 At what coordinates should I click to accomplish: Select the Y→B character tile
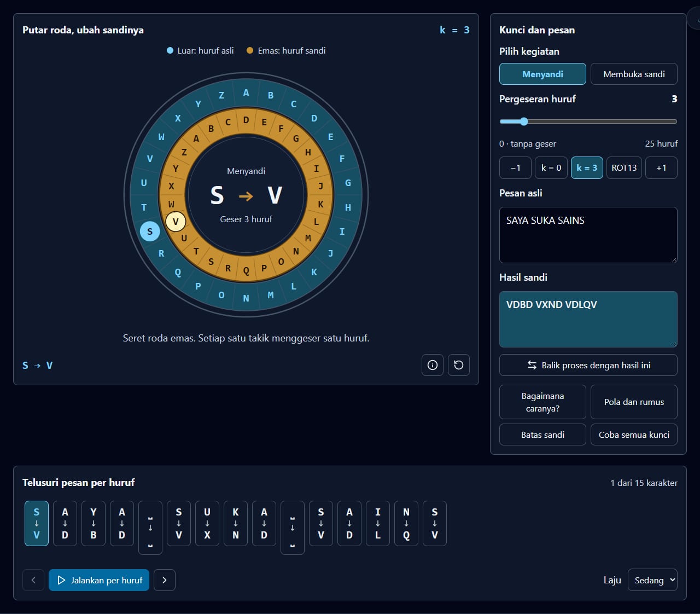[x=94, y=523]
